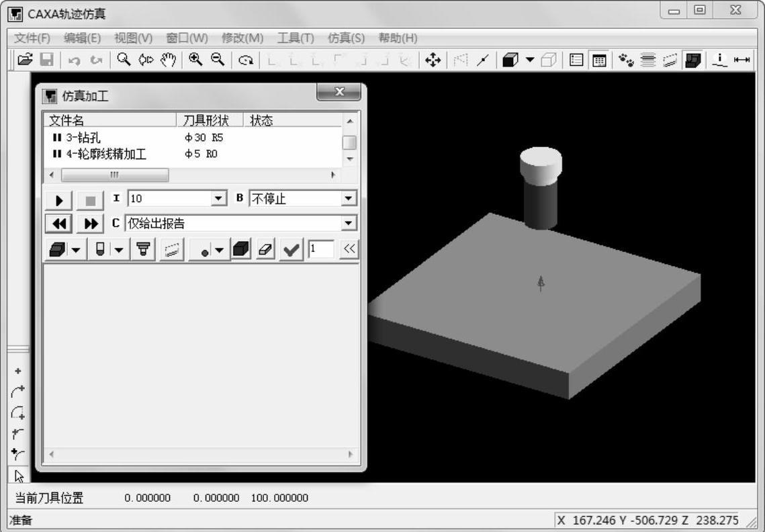
Task: Click the dashed plane icon in simulation panel
Action: click(x=172, y=249)
